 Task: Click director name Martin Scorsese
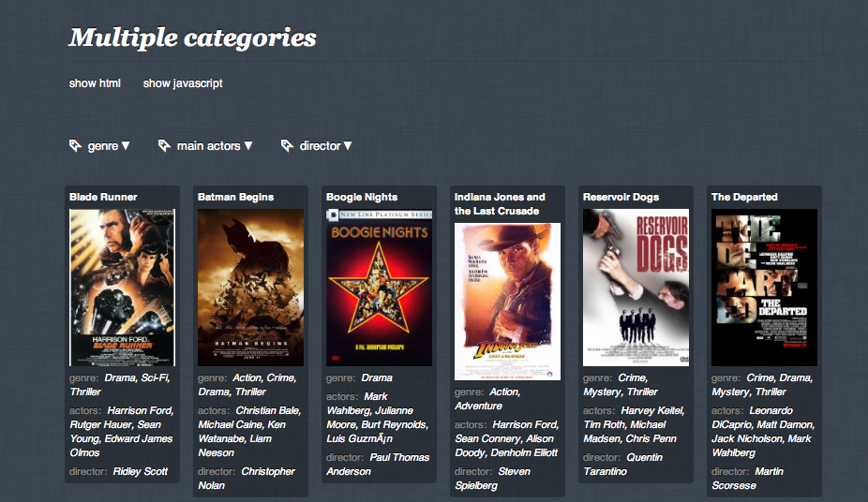point(748,479)
